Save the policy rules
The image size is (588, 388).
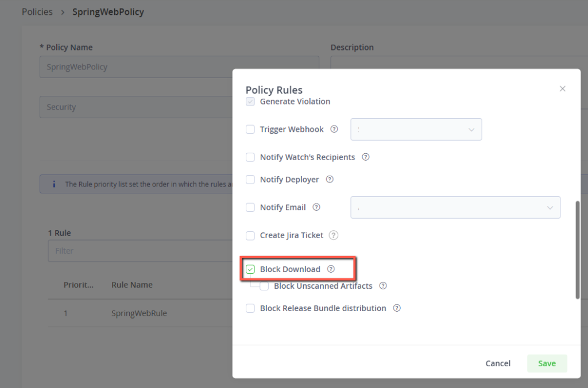(x=547, y=363)
